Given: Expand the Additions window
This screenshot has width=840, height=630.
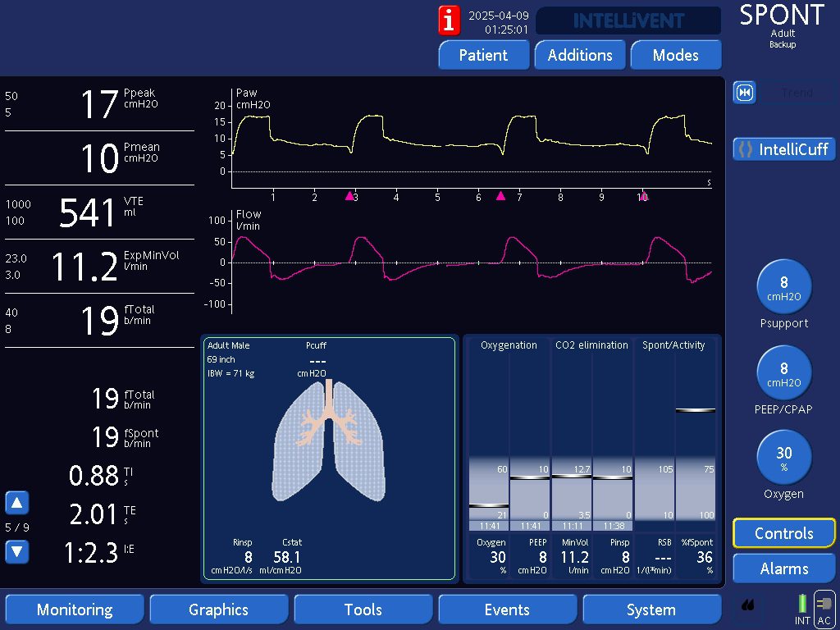Looking at the screenshot, I should point(580,55).
